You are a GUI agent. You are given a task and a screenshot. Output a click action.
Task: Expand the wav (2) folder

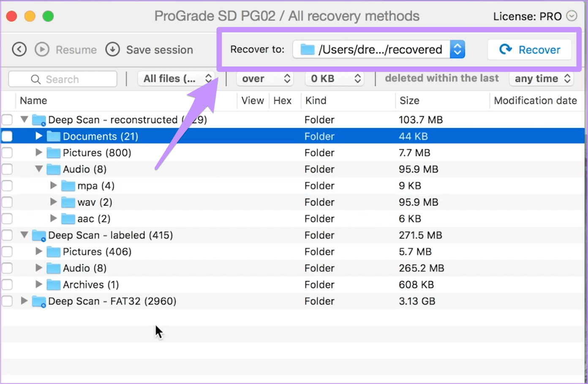pos(53,202)
